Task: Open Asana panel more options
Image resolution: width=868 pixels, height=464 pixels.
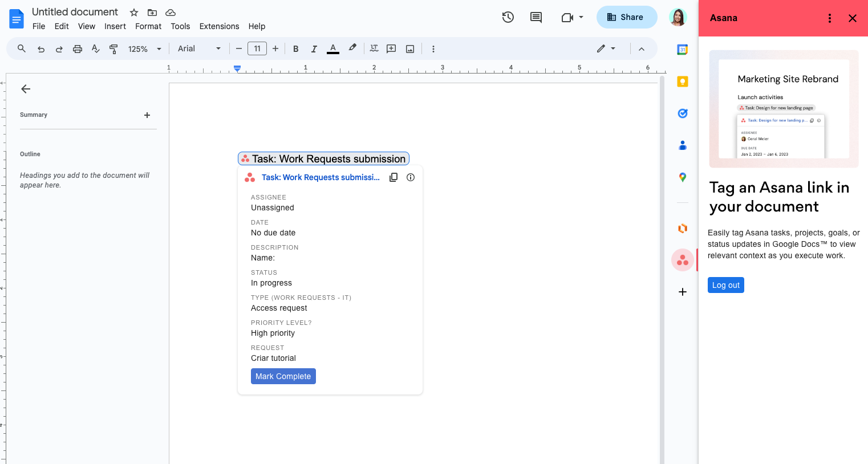Action: click(x=830, y=18)
